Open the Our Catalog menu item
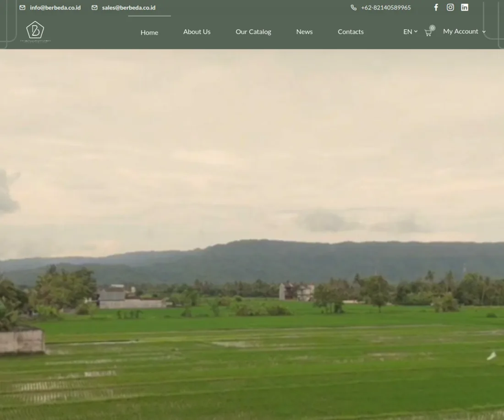504x420 pixels. click(253, 32)
